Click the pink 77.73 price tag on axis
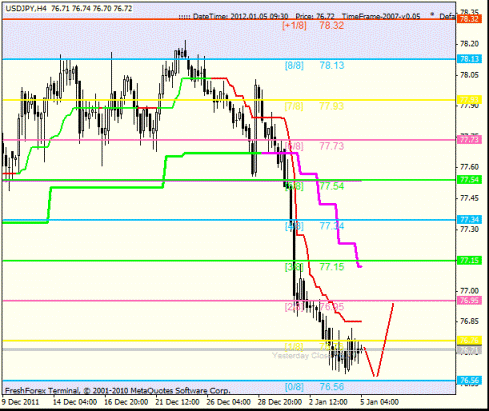489x411 pixels. 469,139
